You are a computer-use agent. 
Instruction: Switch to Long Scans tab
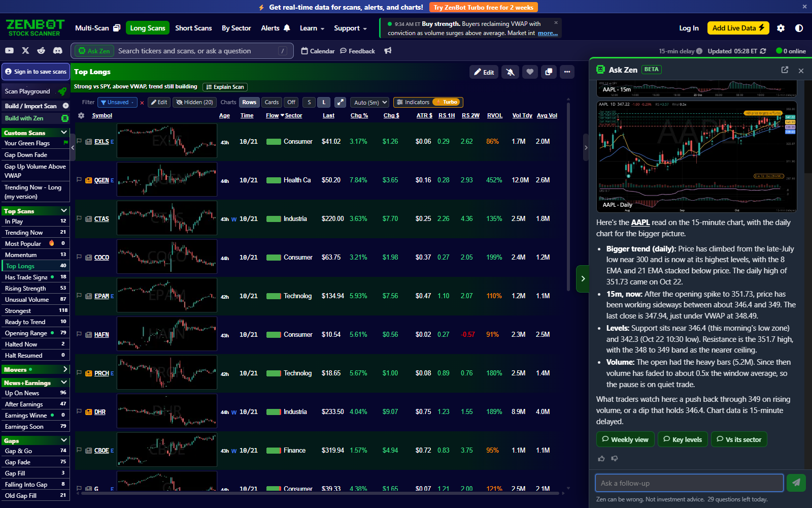click(148, 28)
